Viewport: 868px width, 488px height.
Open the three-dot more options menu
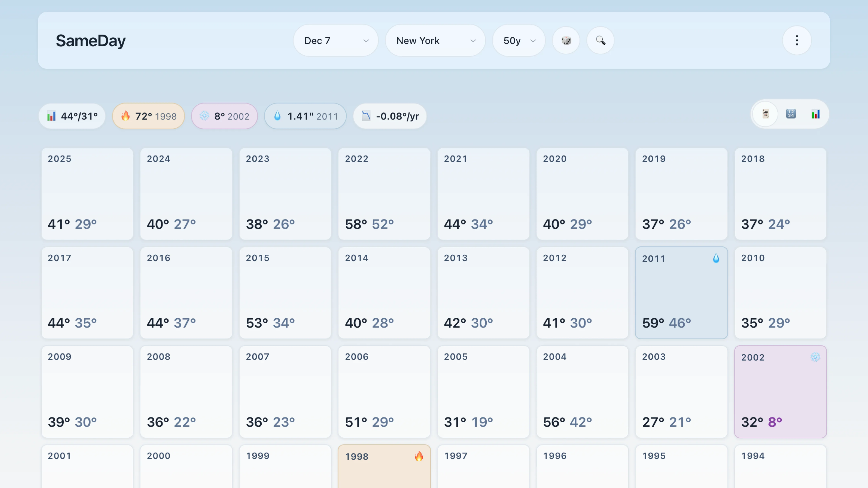click(x=796, y=40)
